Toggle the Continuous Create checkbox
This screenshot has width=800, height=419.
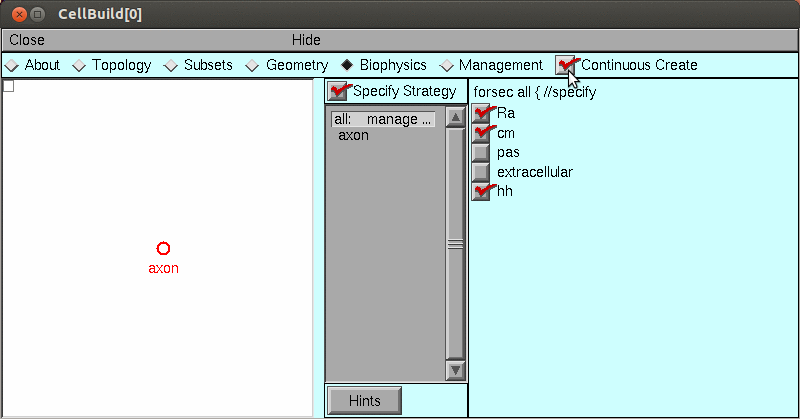pyautogui.click(x=567, y=65)
